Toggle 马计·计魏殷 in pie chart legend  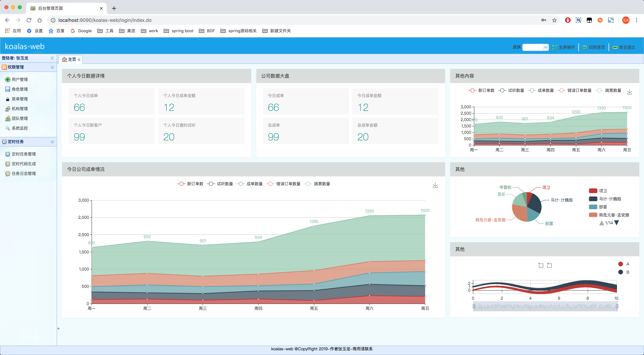tap(605, 199)
